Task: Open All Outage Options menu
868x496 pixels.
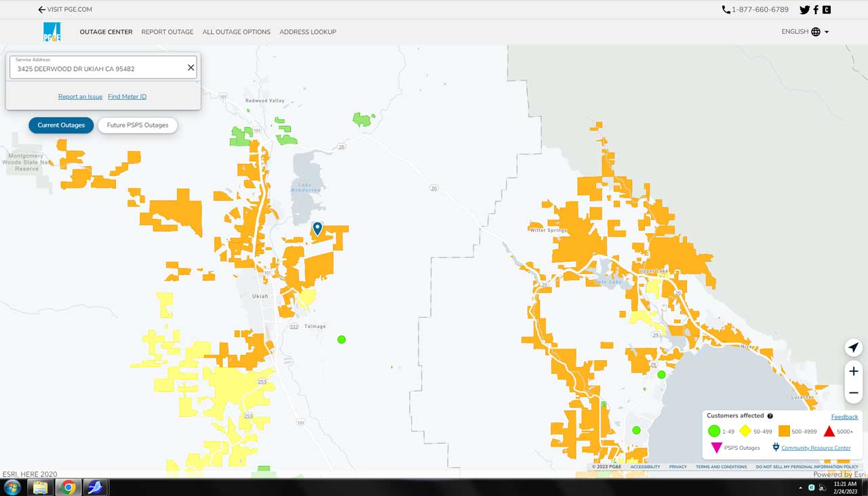Action: click(x=236, y=32)
